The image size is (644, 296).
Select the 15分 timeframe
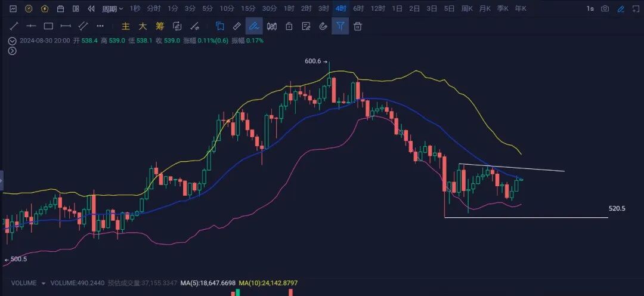(247, 8)
